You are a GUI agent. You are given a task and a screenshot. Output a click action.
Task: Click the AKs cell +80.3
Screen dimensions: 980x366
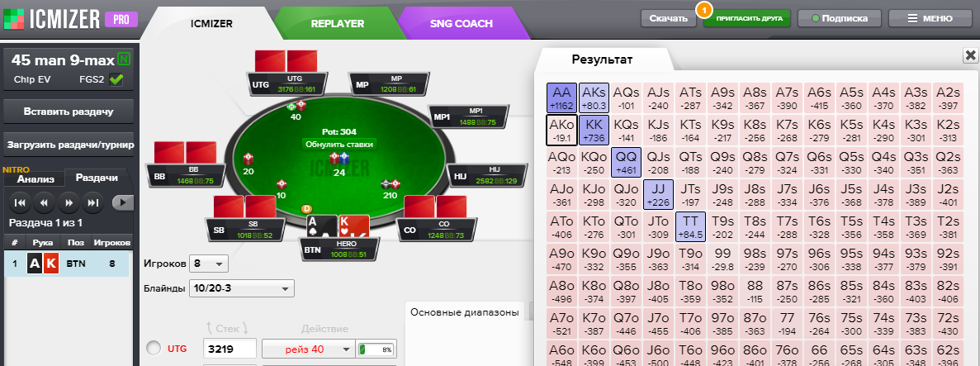(x=593, y=98)
